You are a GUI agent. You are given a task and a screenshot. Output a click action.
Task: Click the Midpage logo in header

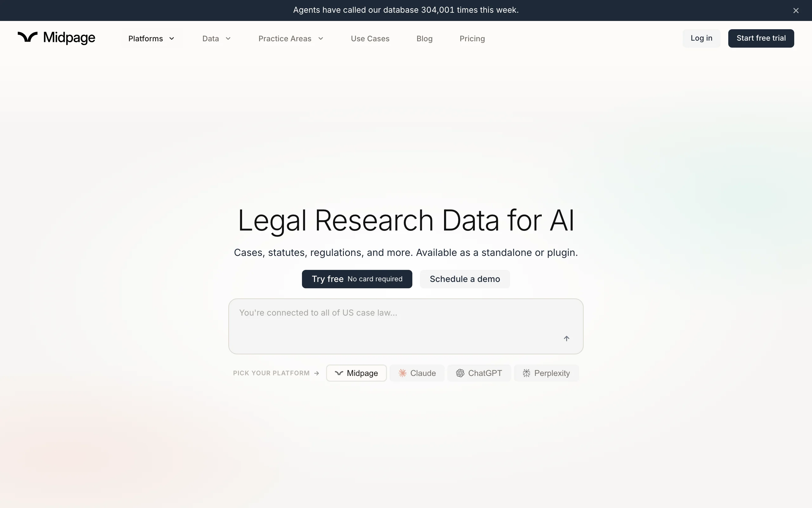56,38
